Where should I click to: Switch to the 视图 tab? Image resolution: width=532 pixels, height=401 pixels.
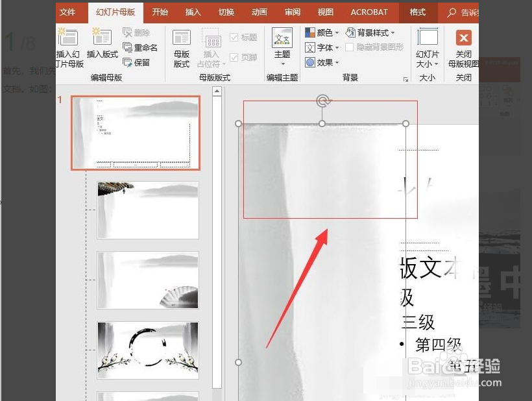tap(325, 12)
